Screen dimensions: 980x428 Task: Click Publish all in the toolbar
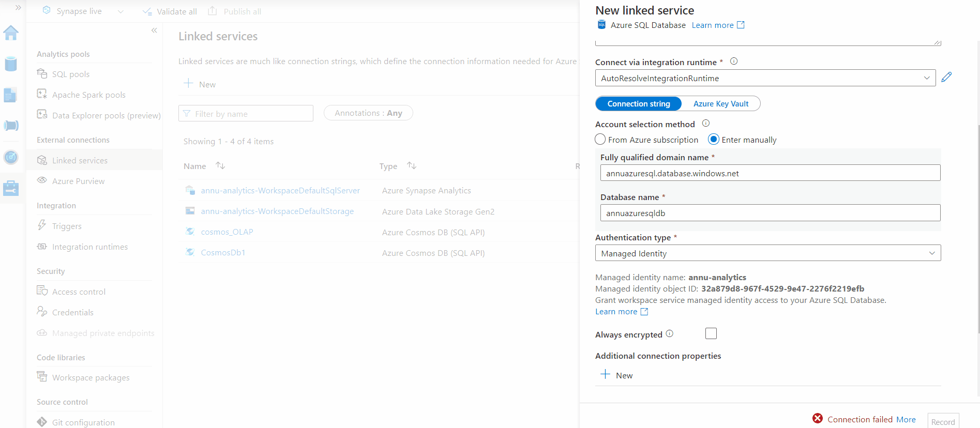coord(235,11)
